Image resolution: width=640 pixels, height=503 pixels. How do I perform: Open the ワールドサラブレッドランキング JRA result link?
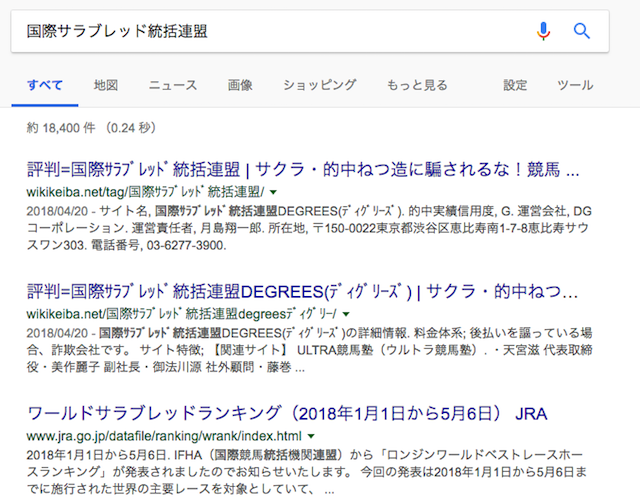pyautogui.click(x=287, y=414)
